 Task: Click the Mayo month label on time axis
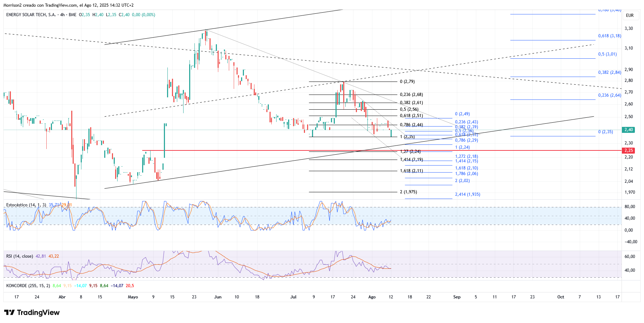pyautogui.click(x=133, y=297)
